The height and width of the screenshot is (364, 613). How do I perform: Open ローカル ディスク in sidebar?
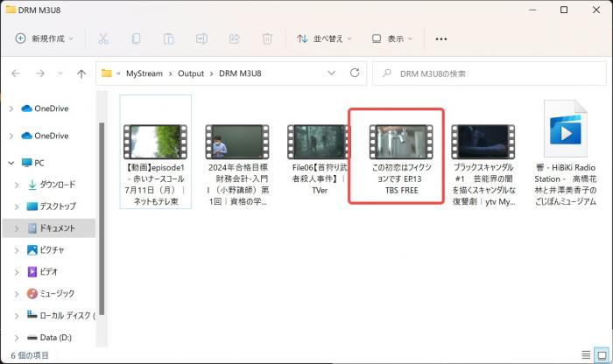(60, 315)
